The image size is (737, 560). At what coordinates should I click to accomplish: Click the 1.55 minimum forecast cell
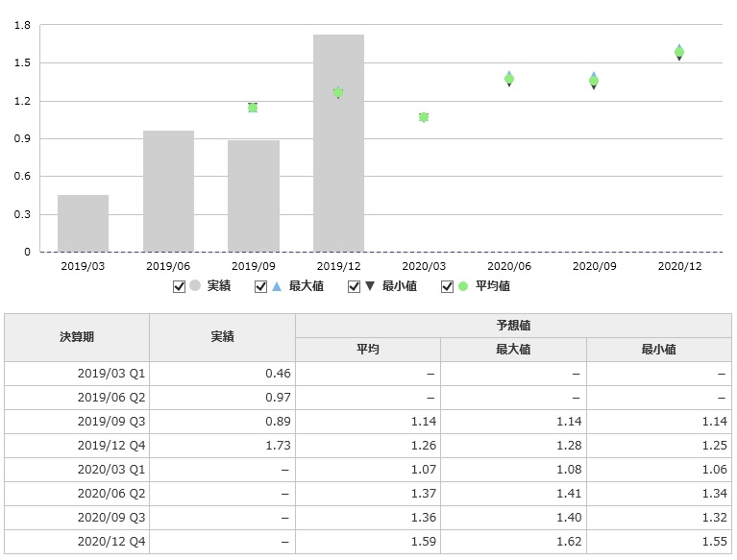659,542
